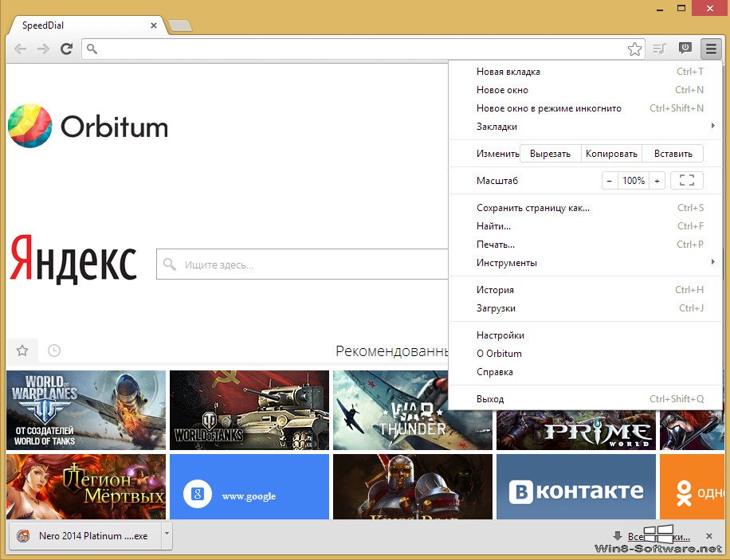This screenshot has height=560, width=730.
Task: Reload the current page
Action: [x=67, y=49]
